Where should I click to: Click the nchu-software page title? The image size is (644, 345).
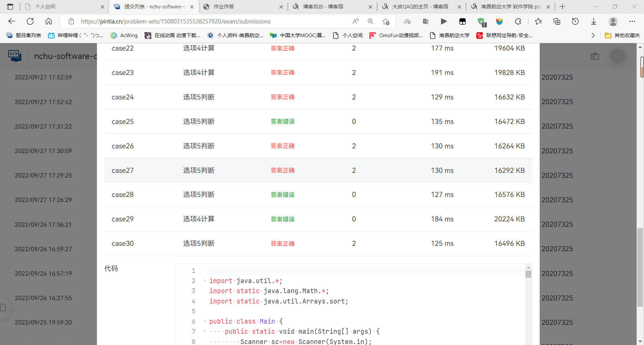click(x=65, y=56)
